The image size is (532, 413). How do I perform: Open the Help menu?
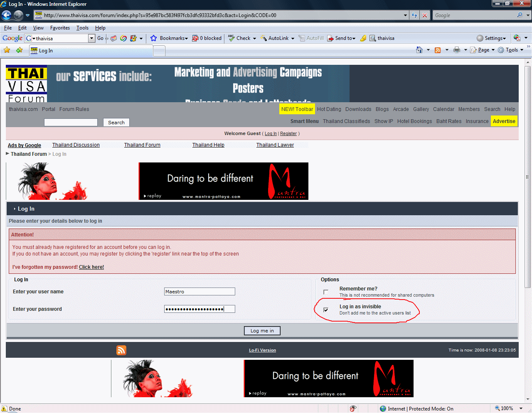100,28
